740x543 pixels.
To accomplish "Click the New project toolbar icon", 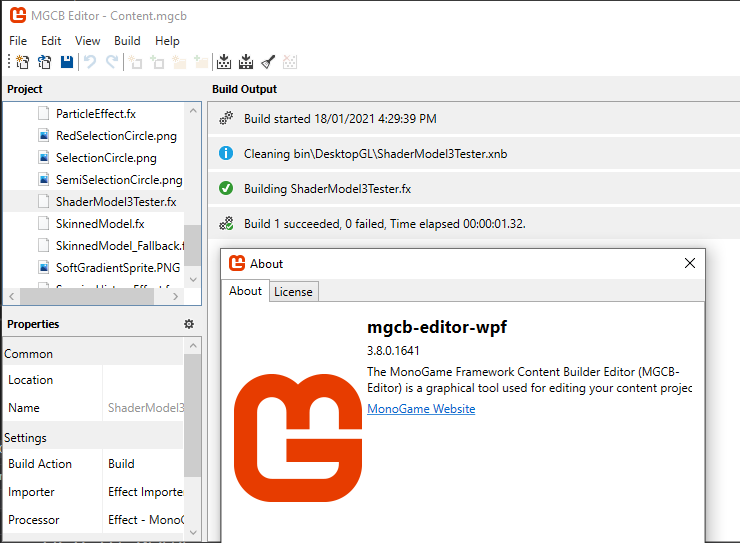I will point(22,62).
